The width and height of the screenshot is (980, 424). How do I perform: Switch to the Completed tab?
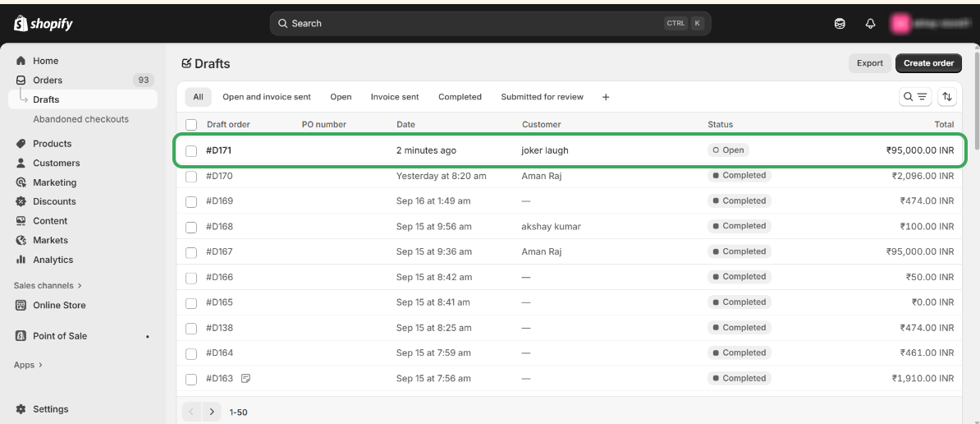460,97
